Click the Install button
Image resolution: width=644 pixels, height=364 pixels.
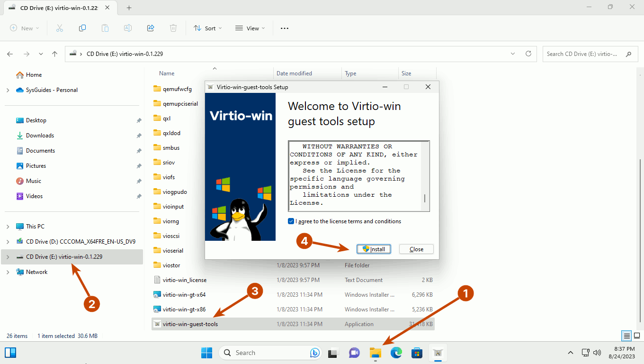(x=374, y=249)
